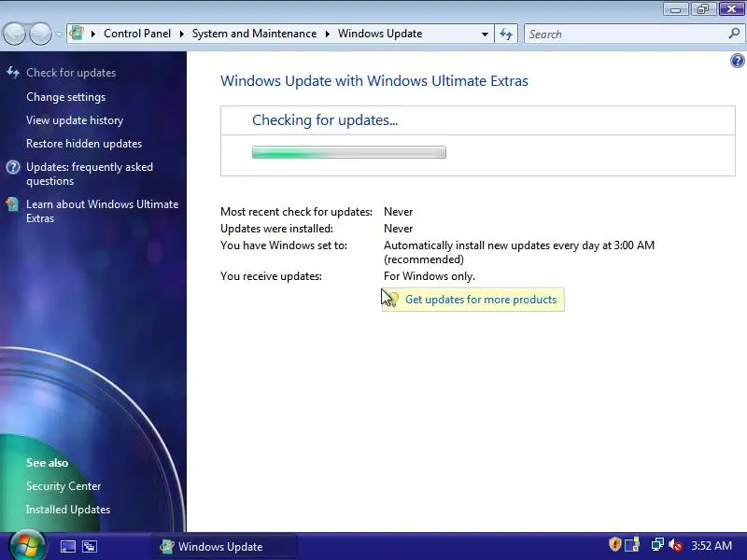Click the lightbulb icon beside Get updates
This screenshot has height=560, width=747.
(392, 300)
